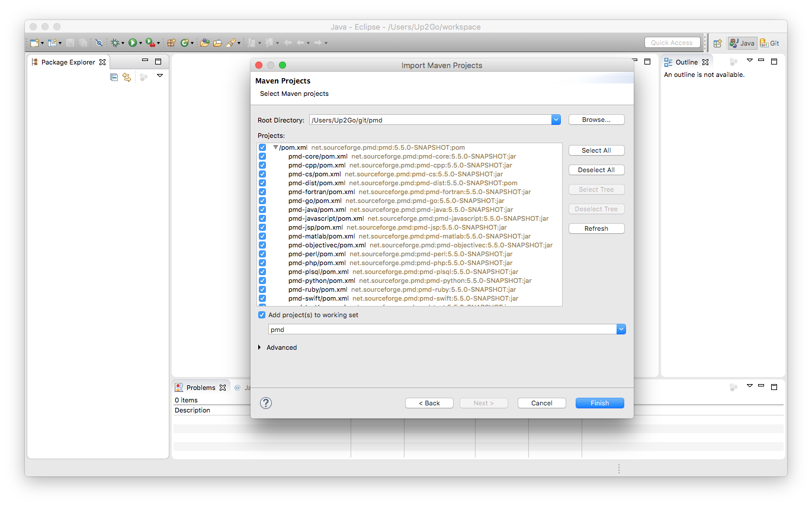812x506 pixels.
Task: Select the pmd-fortran/pom.xml row
Action: [409, 192]
